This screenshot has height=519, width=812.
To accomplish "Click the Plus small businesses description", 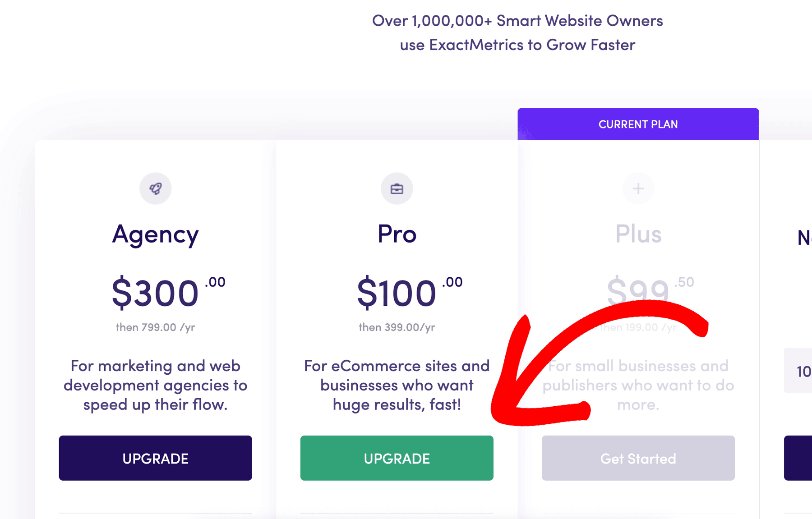I will click(x=638, y=385).
